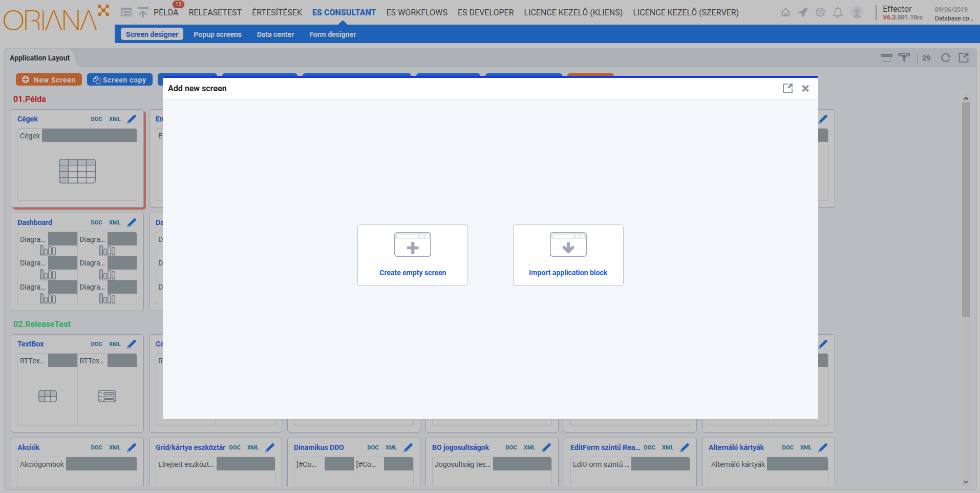Open the LICENCE KEZELŐ (KLIENS) menu
The width and height of the screenshot is (980, 493).
tap(573, 12)
